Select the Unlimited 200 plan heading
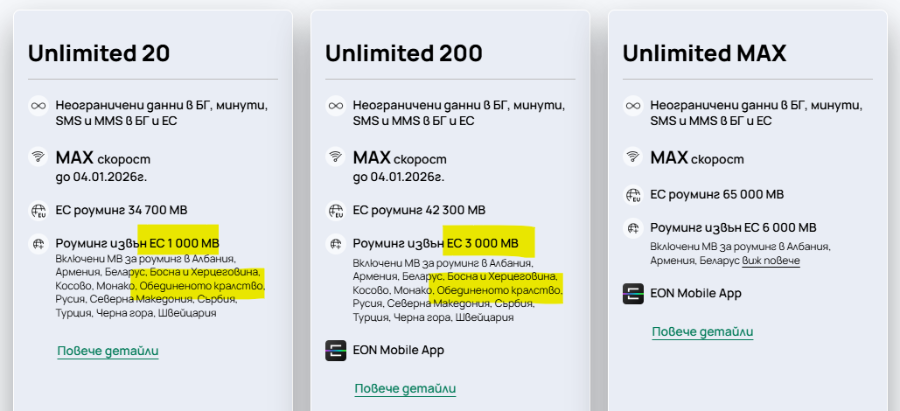Image resolution: width=900 pixels, height=411 pixels. [404, 54]
